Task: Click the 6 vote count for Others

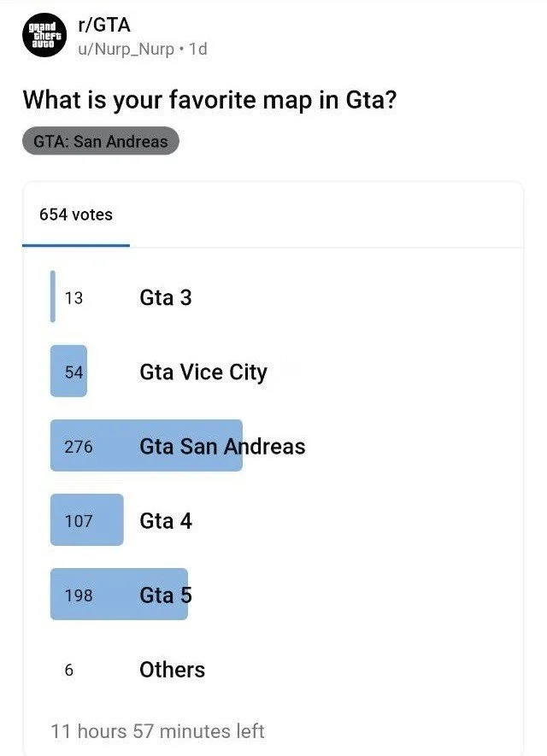Action: 69,671
